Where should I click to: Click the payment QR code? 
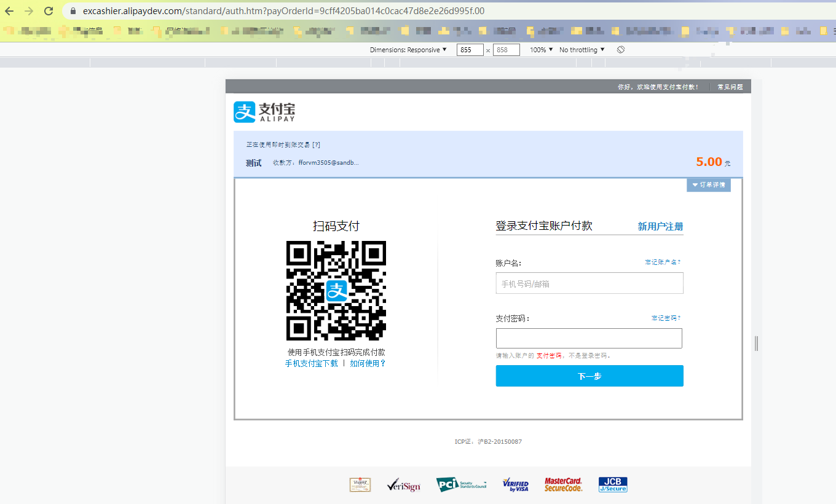[x=336, y=291]
